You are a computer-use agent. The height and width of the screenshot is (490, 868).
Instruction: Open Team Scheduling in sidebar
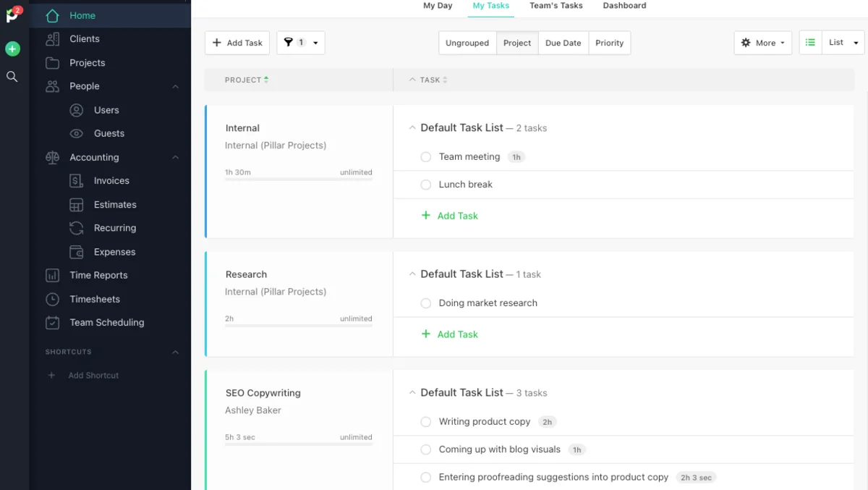click(107, 323)
